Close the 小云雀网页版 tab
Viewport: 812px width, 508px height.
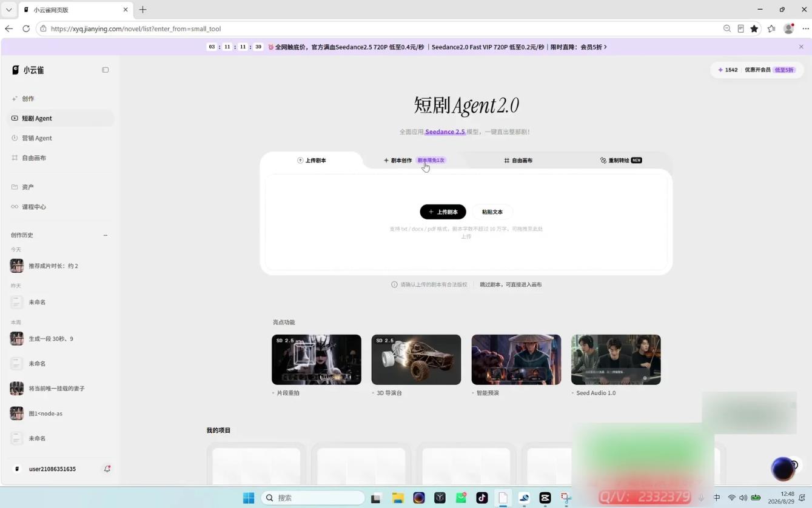pyautogui.click(x=126, y=10)
